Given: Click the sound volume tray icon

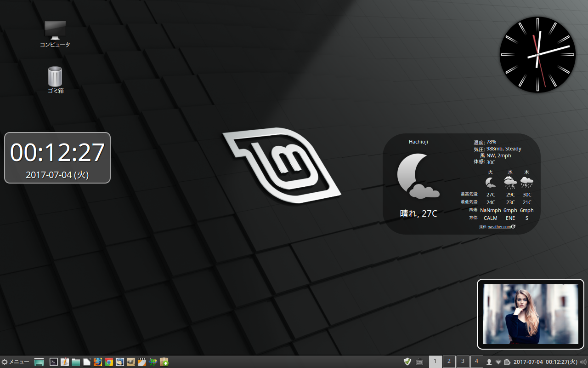Looking at the screenshot, I should pyautogui.click(x=583, y=362).
